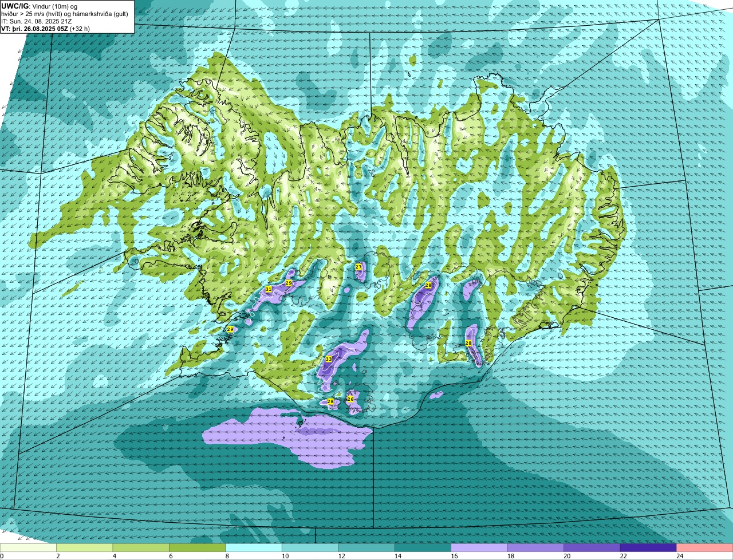Select the 8–10 m/s pale cyan legend swatch
Screen dimensions: 733x560
coord(254,547)
